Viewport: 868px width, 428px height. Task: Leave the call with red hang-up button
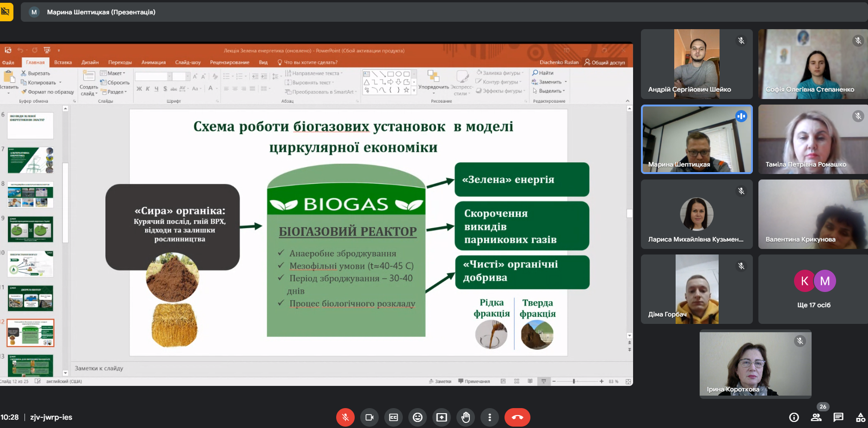[x=517, y=417]
